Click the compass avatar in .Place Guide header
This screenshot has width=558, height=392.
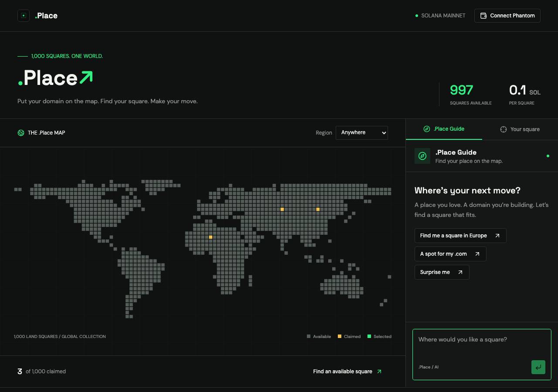coord(422,156)
